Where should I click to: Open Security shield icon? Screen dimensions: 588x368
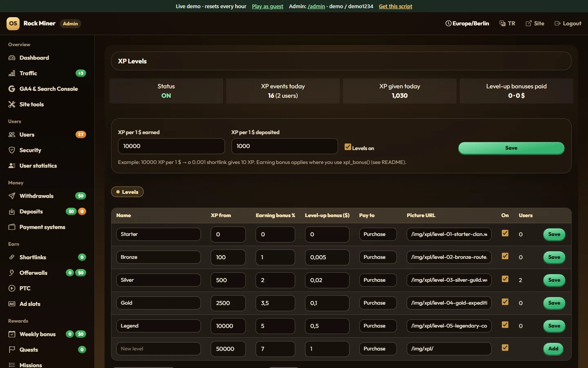click(x=12, y=150)
